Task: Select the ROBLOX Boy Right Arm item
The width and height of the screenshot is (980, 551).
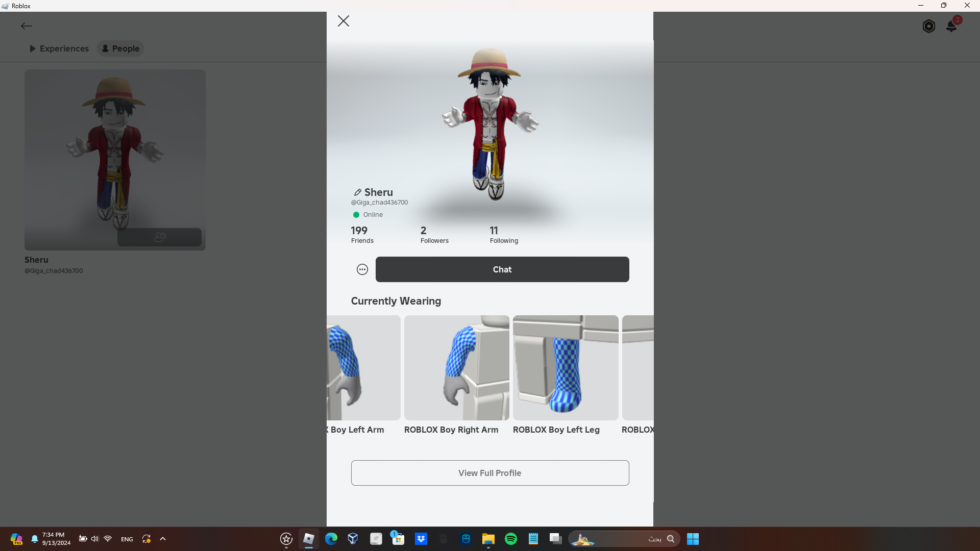Action: pyautogui.click(x=457, y=375)
